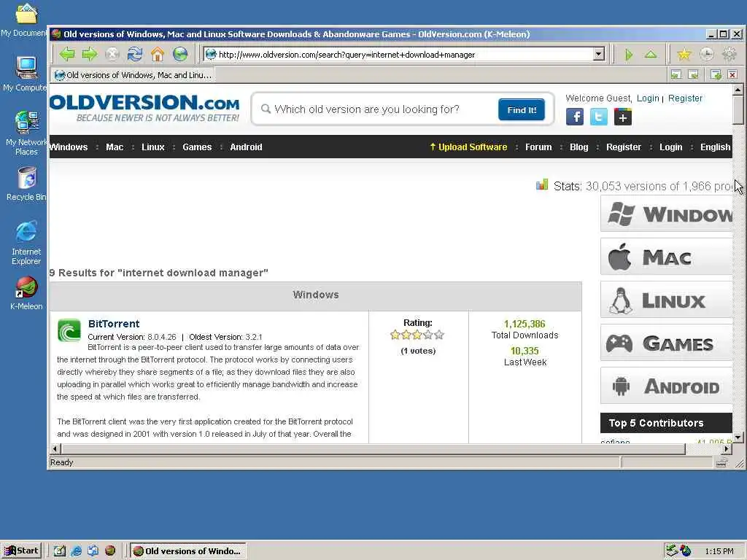The height and width of the screenshot is (560, 747).
Task: Click the OldVersion.com site logo
Action: point(144,108)
